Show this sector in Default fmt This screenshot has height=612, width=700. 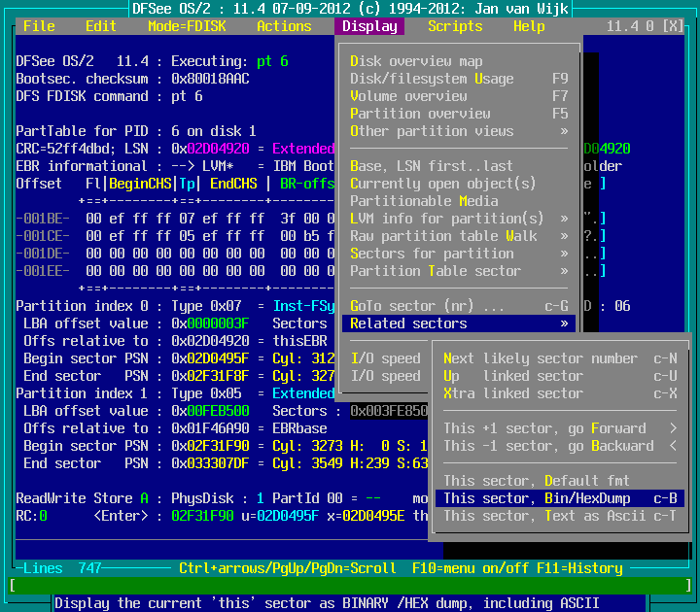[560, 481]
